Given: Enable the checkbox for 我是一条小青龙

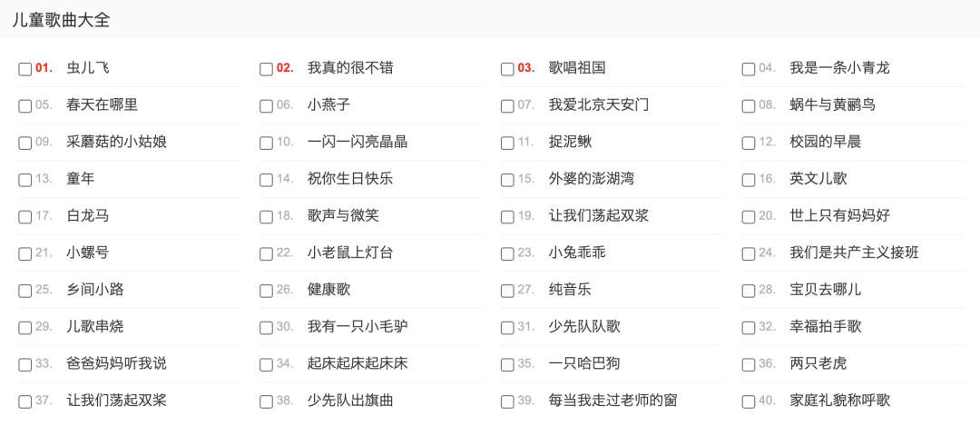Looking at the screenshot, I should [x=749, y=69].
